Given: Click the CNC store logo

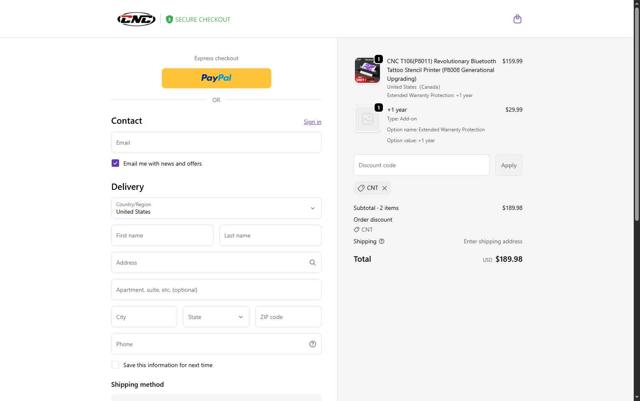Looking at the screenshot, I should (x=136, y=19).
